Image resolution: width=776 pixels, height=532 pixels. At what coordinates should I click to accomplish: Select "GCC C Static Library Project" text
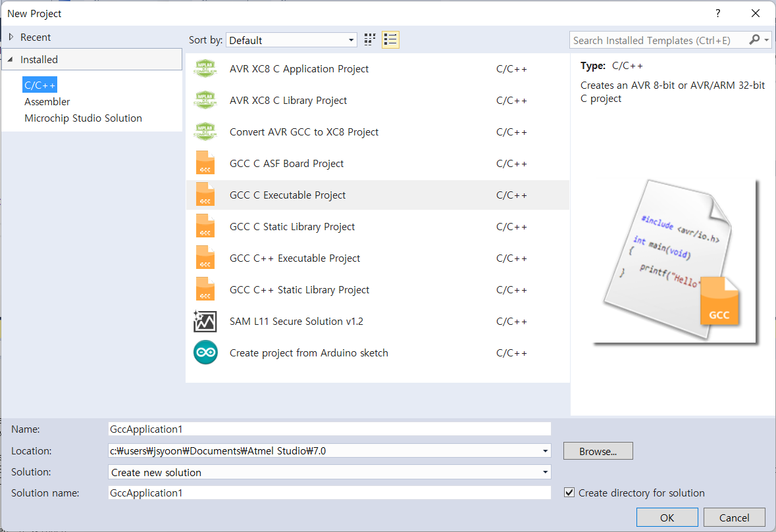[x=292, y=226]
